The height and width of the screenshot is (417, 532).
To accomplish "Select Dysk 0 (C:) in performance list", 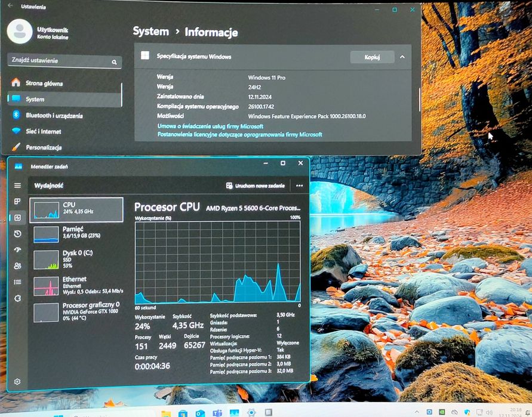I will click(x=76, y=260).
